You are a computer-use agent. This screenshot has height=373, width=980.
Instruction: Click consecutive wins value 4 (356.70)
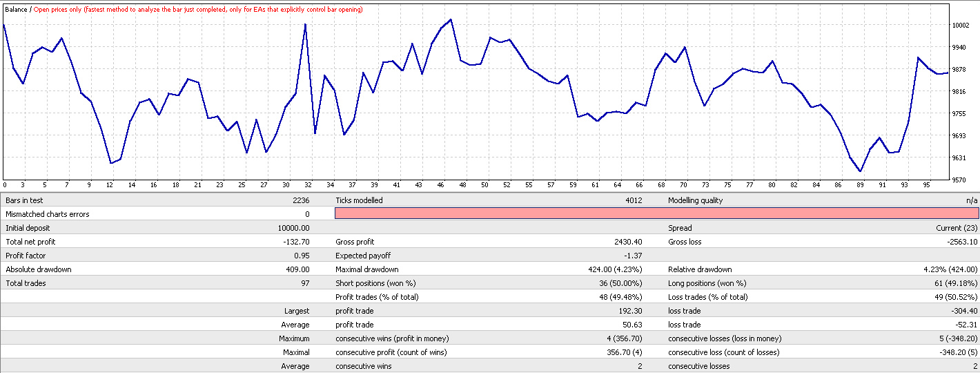tap(624, 338)
